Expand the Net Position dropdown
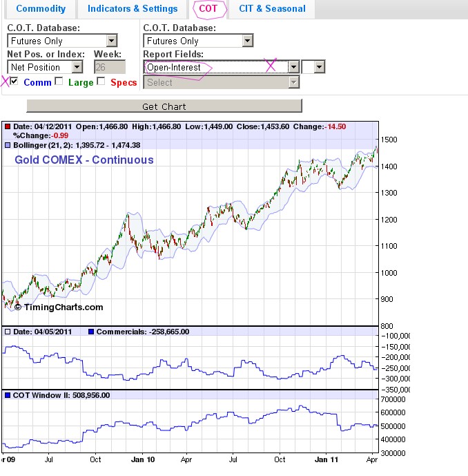 coord(45,67)
